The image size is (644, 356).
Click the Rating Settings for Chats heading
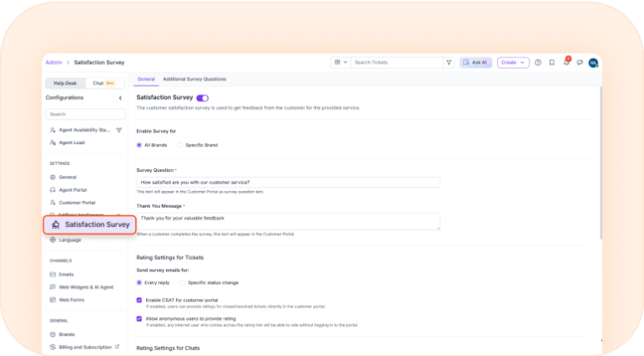(168, 348)
